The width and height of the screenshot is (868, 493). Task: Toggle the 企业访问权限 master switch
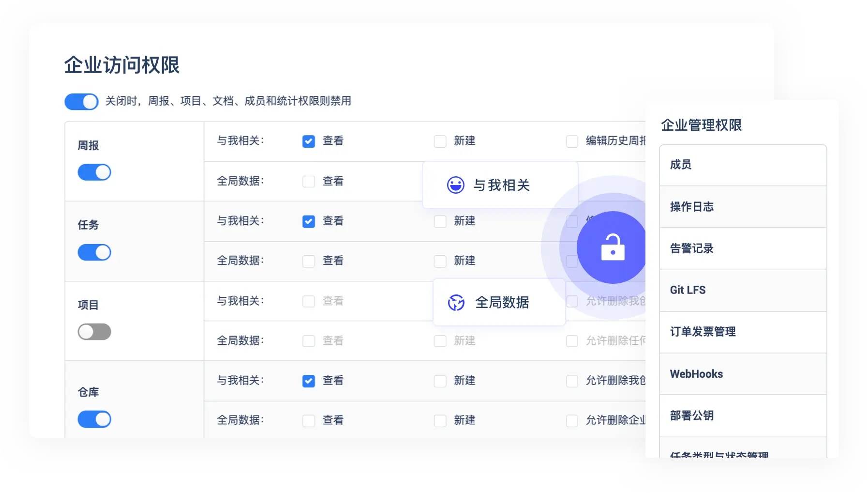(81, 102)
